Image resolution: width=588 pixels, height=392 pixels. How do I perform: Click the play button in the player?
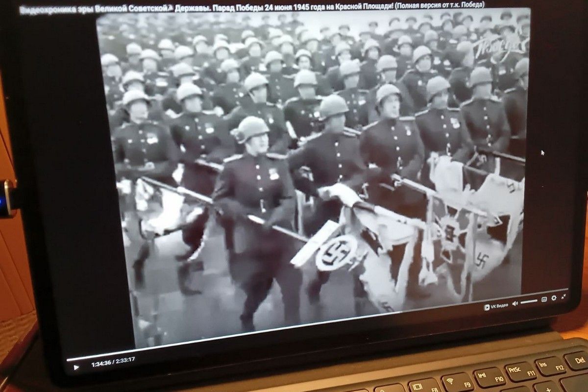[76, 367]
